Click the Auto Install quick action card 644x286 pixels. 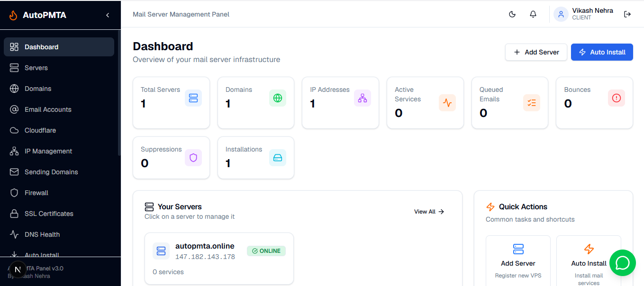(x=589, y=261)
